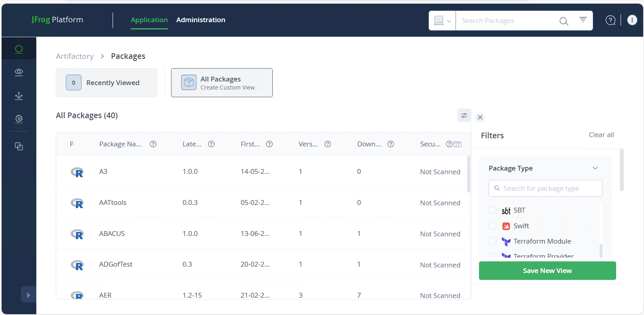Open the gear target sidebar icon
Screen dimensions: 644x315
point(19,119)
